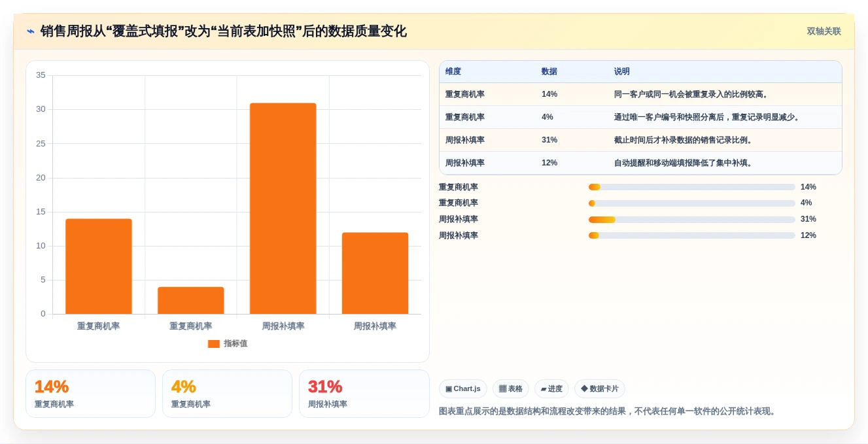Click the 数据 table column header
The width and height of the screenshot is (868, 444).
point(549,72)
